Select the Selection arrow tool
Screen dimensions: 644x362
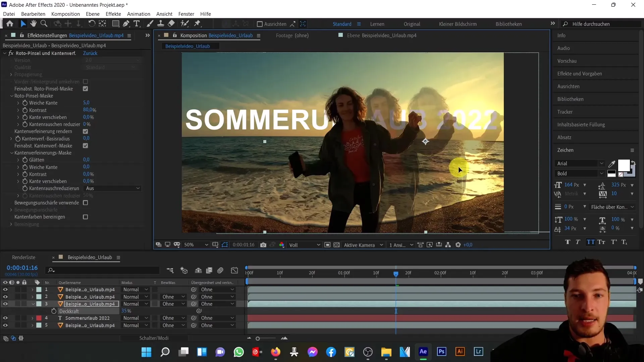(x=23, y=24)
